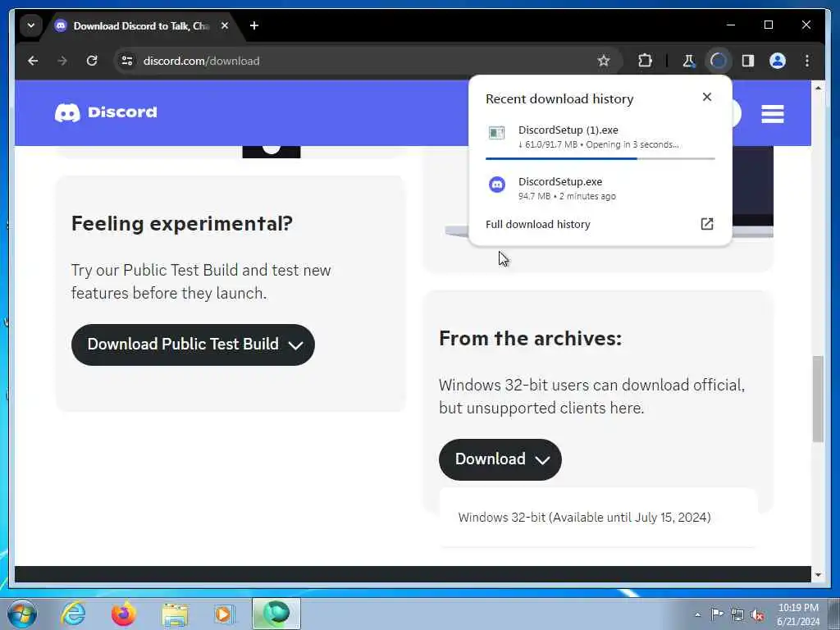
Task: Select the Download Discord to Talk tab
Action: [x=140, y=25]
